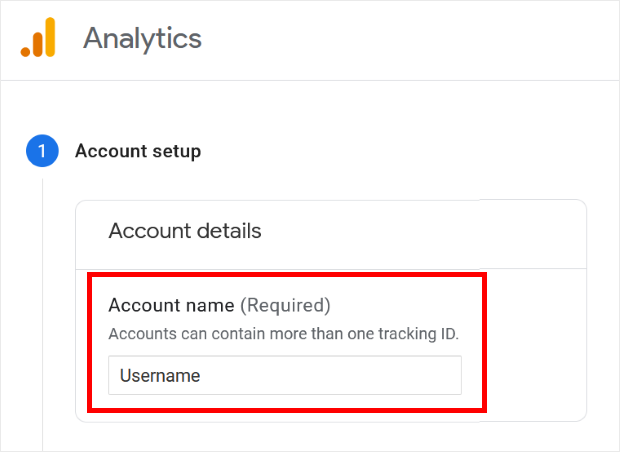This screenshot has width=620, height=452.
Task: Click the Analytics product name
Action: click(x=142, y=39)
